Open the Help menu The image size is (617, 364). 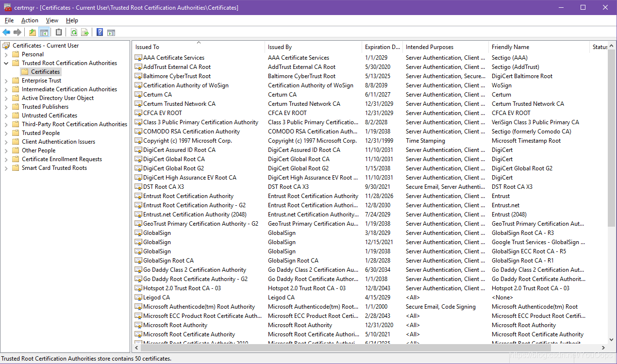(x=72, y=20)
